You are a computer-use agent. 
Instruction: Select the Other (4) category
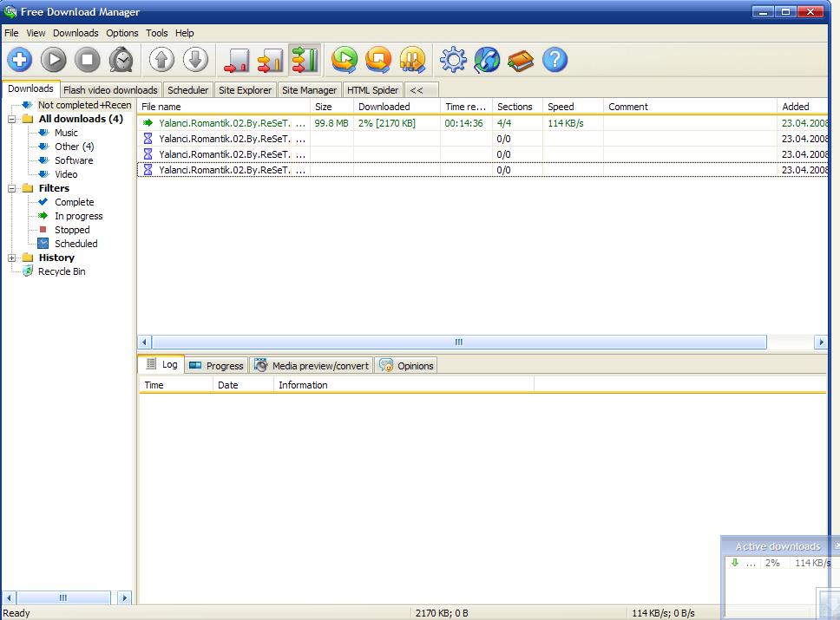[74, 147]
